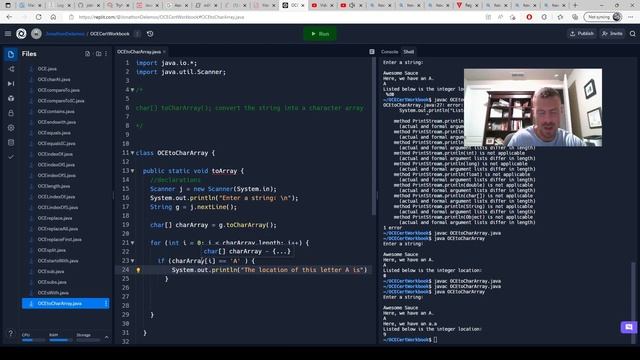Open the Debugger sidebar icon
640x360 pixels.
click(x=11, y=84)
